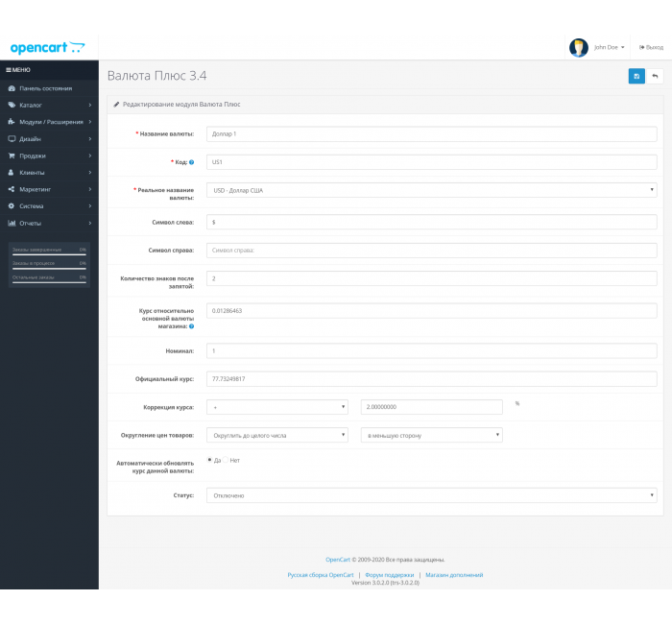Click the gear icon beside Система
This screenshot has height=624, width=672.
point(12,206)
